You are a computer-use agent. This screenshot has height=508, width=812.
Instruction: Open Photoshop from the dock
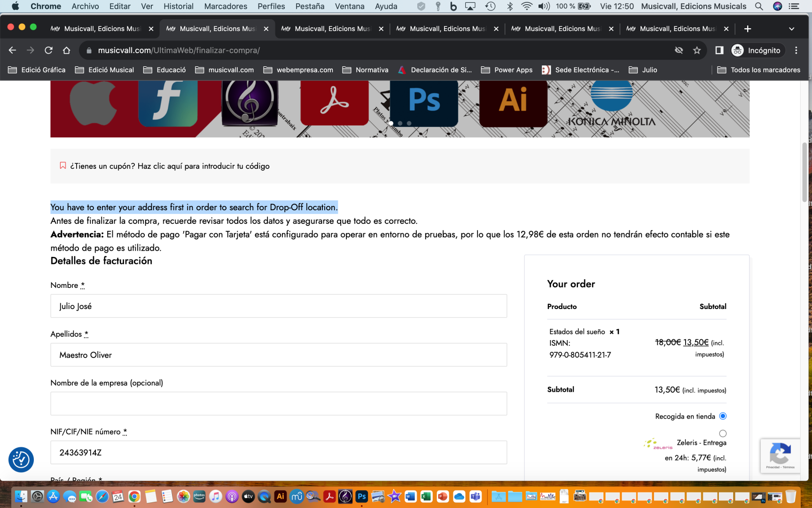tap(361, 496)
